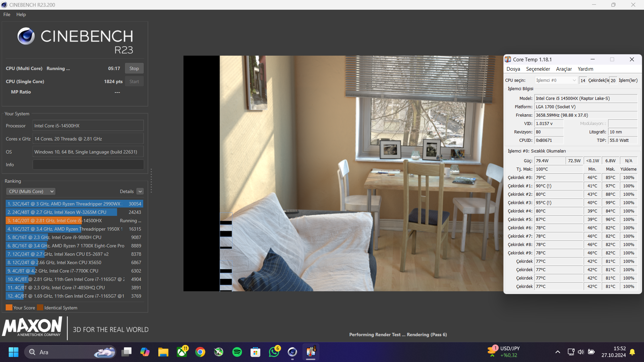
Task: Open the Xbox app taskbar icon
Action: 182,352
